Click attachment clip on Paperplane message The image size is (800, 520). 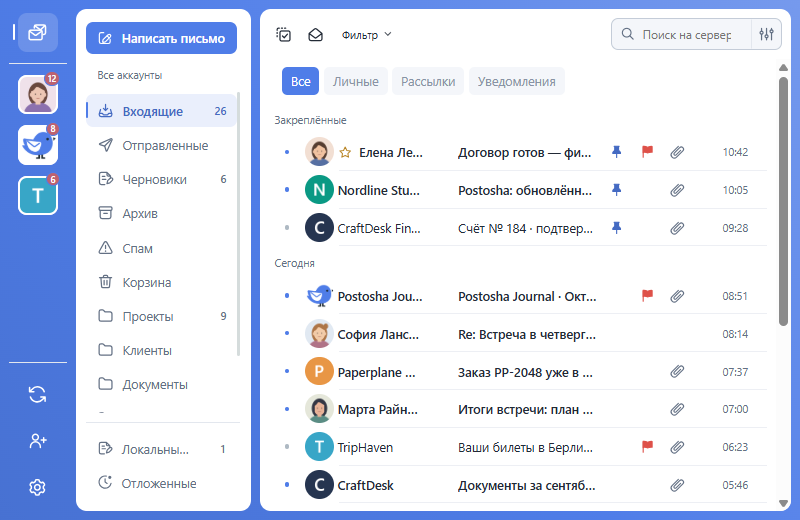[x=677, y=372]
